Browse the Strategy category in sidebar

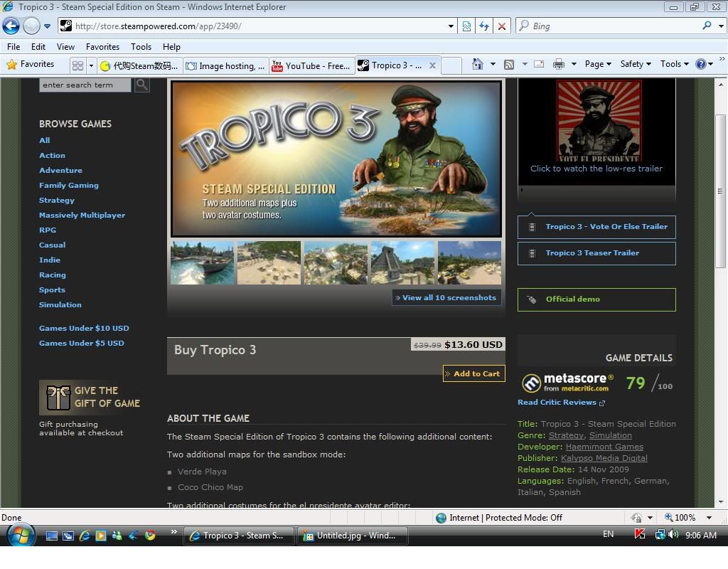pos(57,200)
